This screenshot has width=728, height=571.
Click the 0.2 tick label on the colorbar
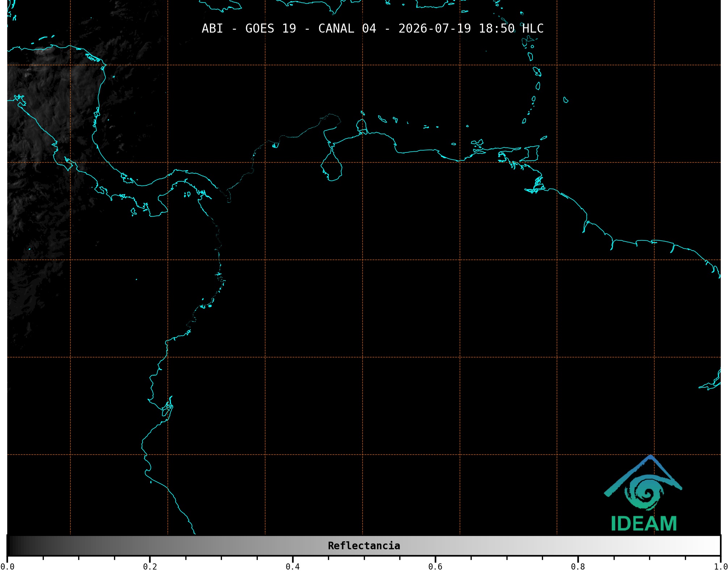(x=150, y=566)
